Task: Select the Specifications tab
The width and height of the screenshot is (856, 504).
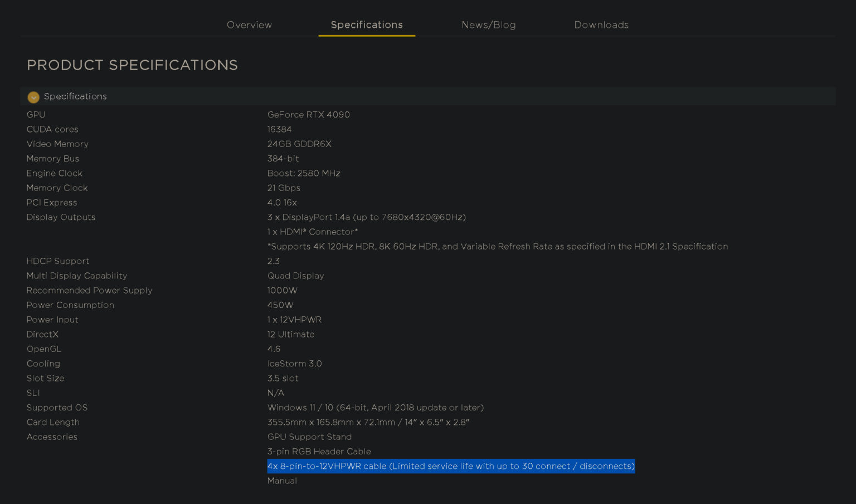Action: tap(367, 25)
